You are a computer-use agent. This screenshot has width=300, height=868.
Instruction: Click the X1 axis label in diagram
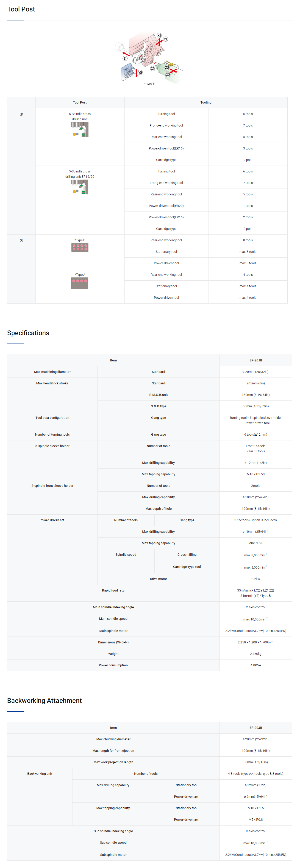pos(159,35)
